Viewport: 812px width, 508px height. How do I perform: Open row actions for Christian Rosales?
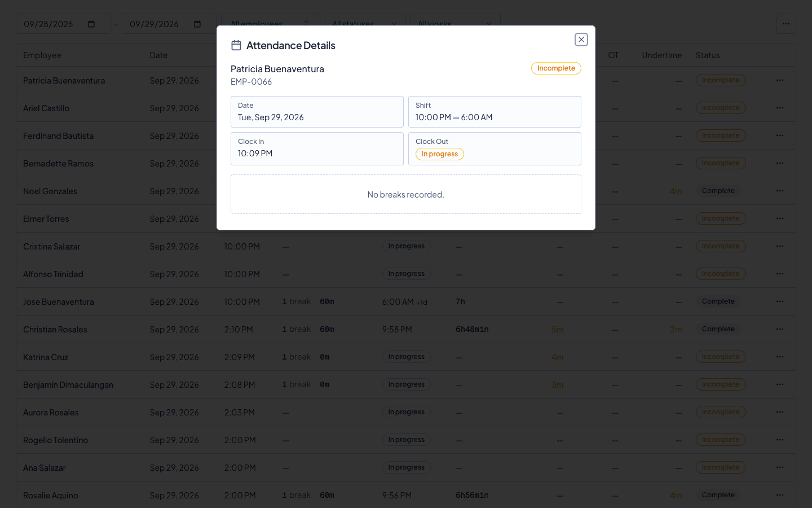click(x=780, y=329)
